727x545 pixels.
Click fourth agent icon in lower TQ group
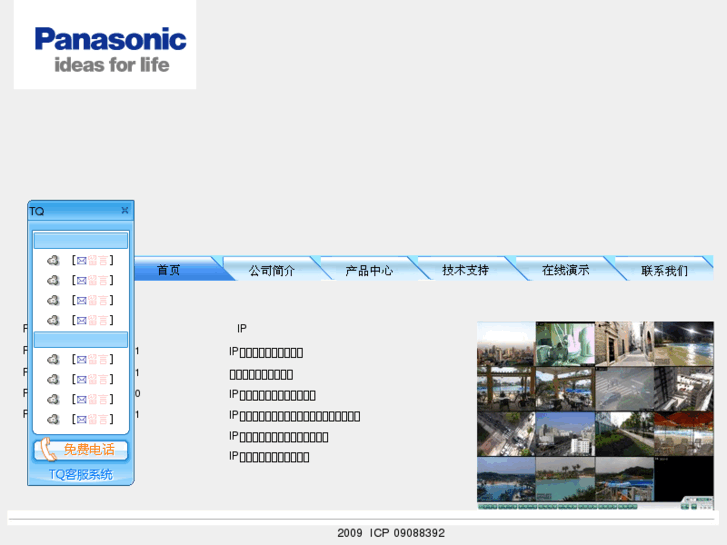(53, 419)
